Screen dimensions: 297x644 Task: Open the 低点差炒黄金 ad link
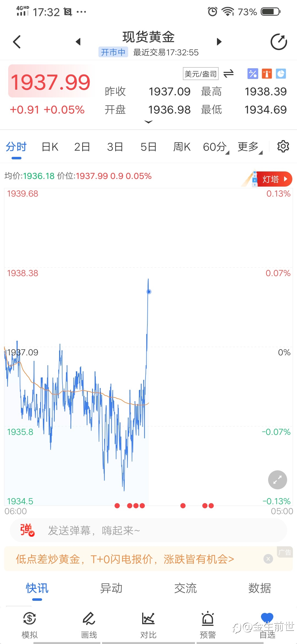[x=125, y=559]
